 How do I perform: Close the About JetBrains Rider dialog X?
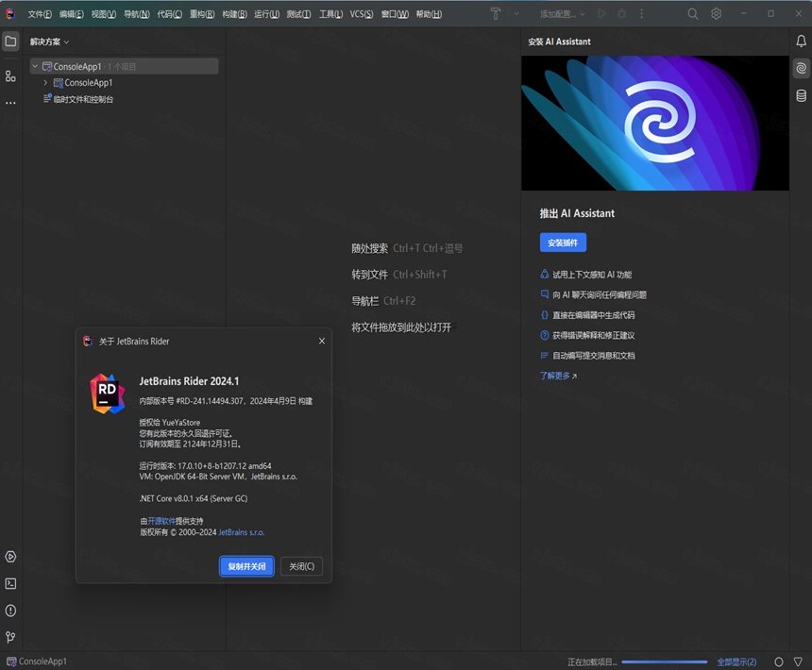tap(322, 341)
